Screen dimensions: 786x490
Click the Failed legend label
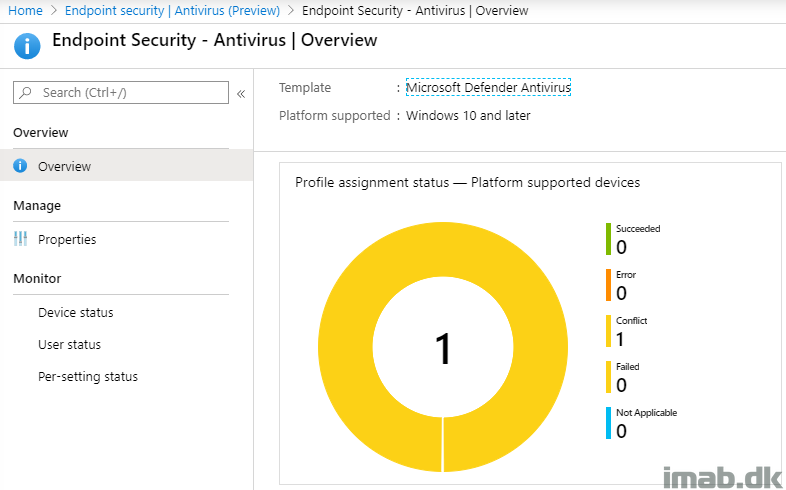click(x=628, y=367)
